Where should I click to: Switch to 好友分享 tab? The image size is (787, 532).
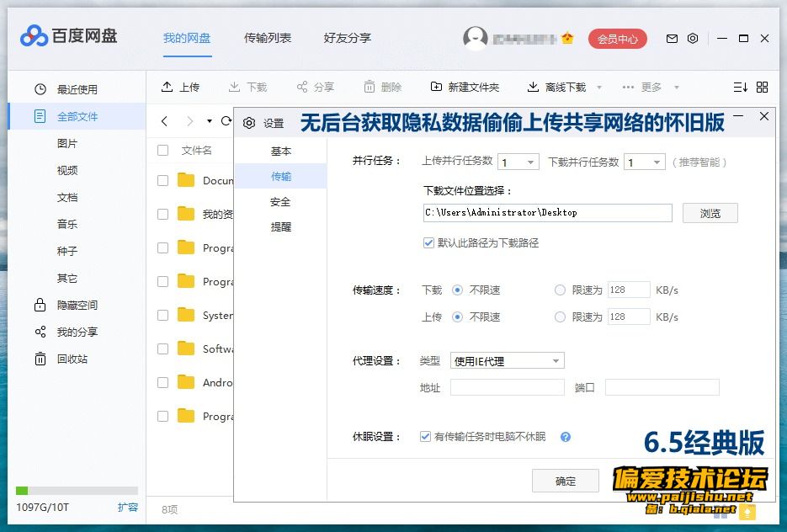click(x=348, y=38)
